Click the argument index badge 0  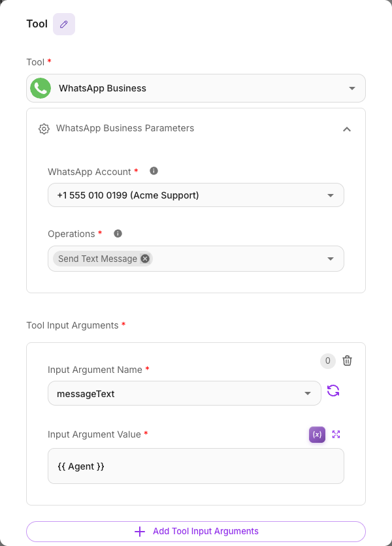pyautogui.click(x=327, y=361)
